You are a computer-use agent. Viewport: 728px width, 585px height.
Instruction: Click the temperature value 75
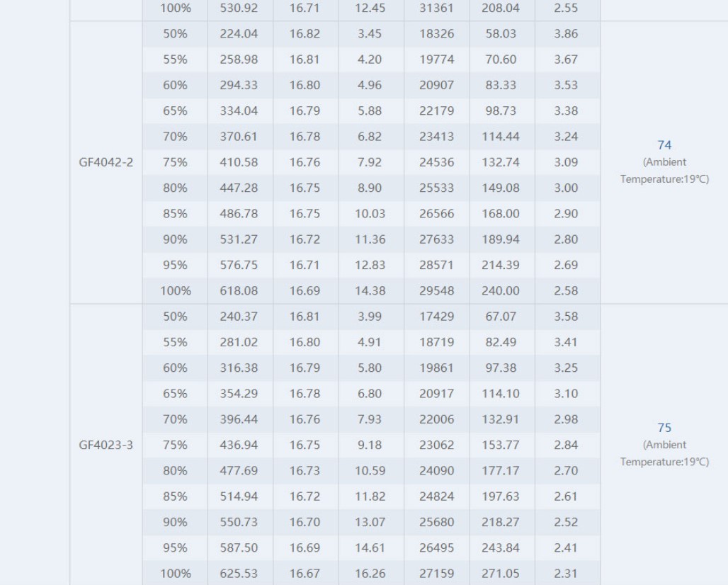(664, 428)
